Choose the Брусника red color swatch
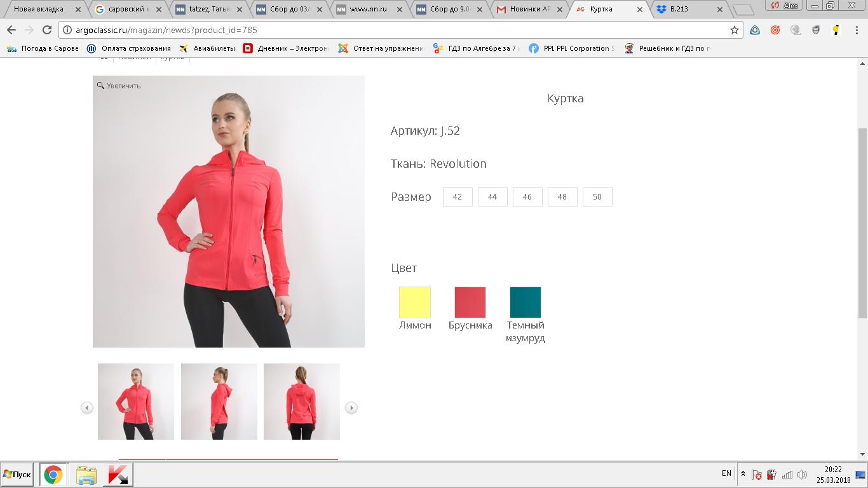Viewport: 868px width, 488px height. tap(470, 302)
